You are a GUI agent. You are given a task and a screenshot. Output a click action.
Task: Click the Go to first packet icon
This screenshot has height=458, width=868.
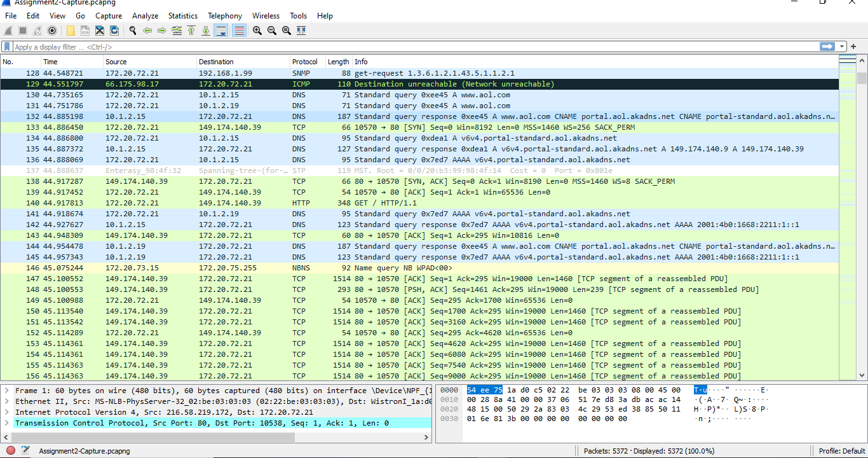click(191, 30)
